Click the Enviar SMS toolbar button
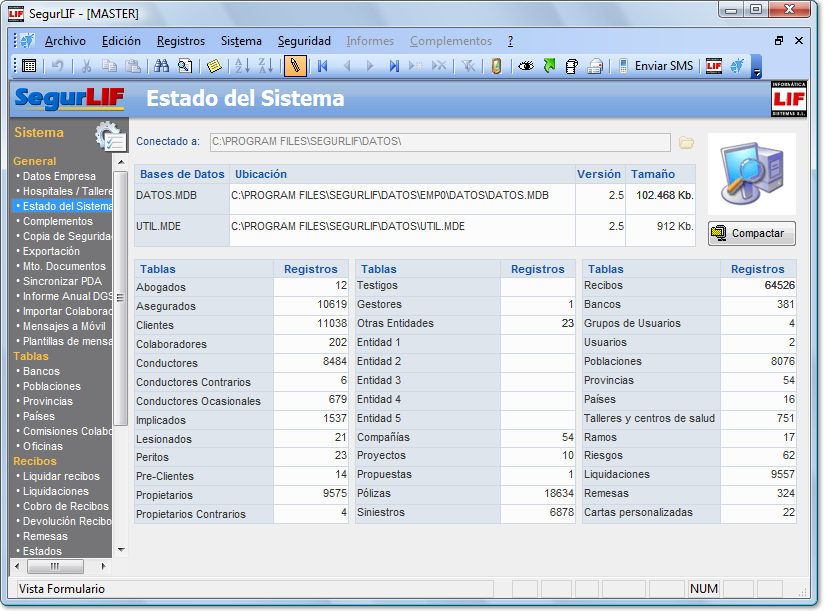Image resolution: width=824 pixels, height=611 pixels. 655,66
